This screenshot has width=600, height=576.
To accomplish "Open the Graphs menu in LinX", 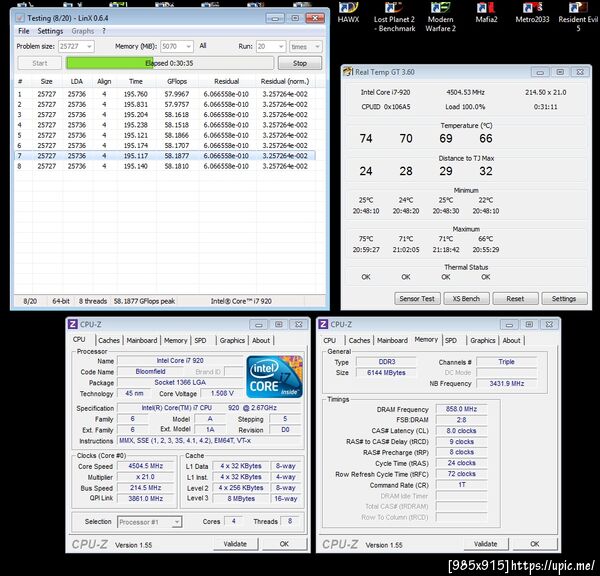I will [83, 31].
